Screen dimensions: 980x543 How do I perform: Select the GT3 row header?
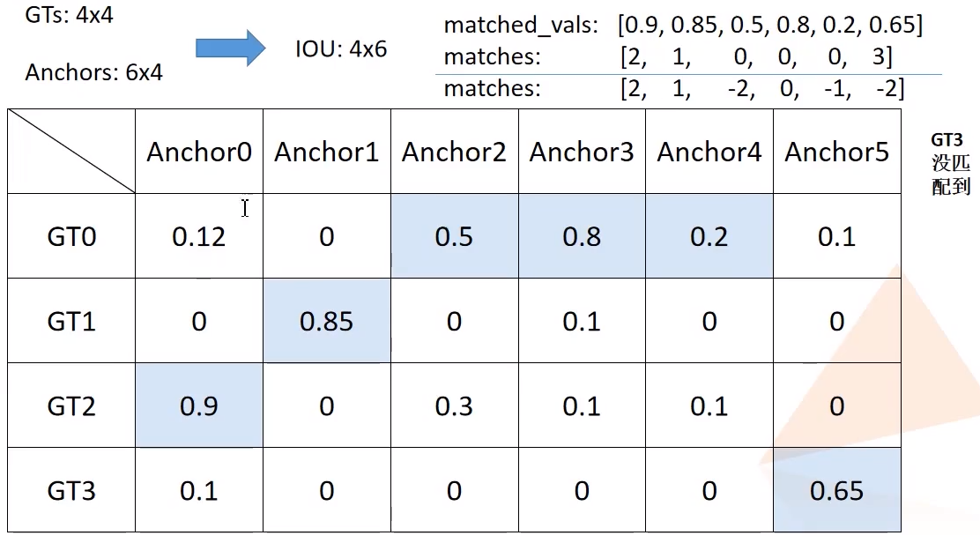pyautogui.click(x=71, y=490)
